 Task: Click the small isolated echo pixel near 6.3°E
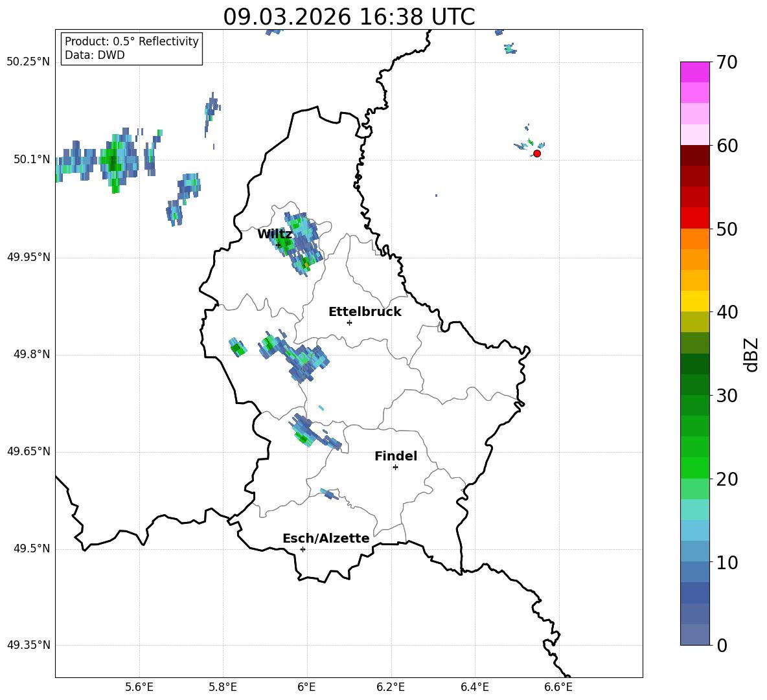[436, 196]
